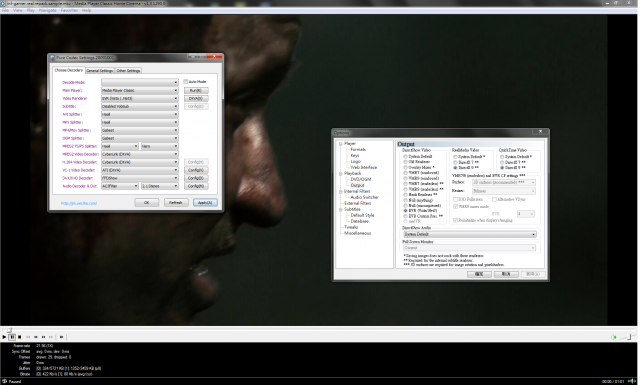Image resolution: width=640 pixels, height=385 pixels.
Task: Click the status bar icon beside Paused
Action: pyautogui.click(x=4, y=381)
